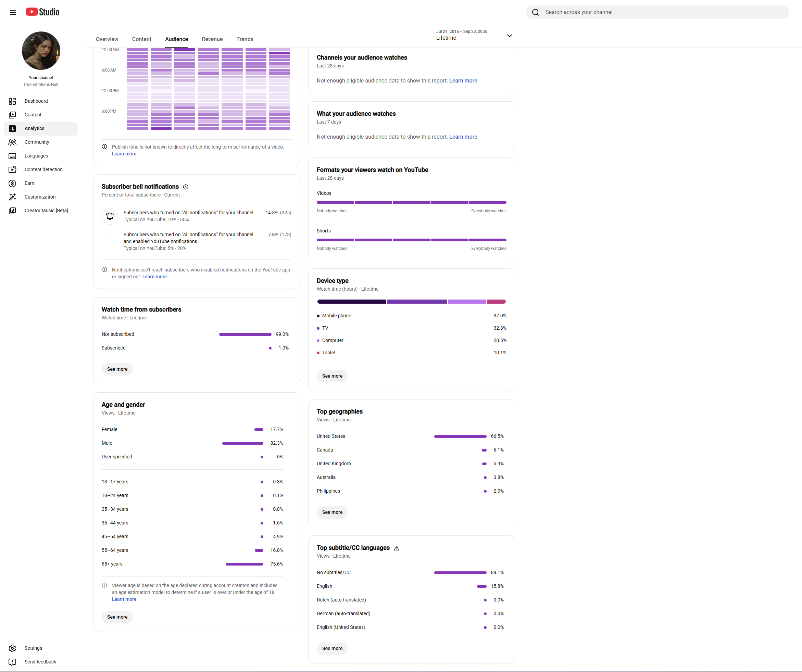Open Earn from the sidebar
The width and height of the screenshot is (802, 672).
41,183
